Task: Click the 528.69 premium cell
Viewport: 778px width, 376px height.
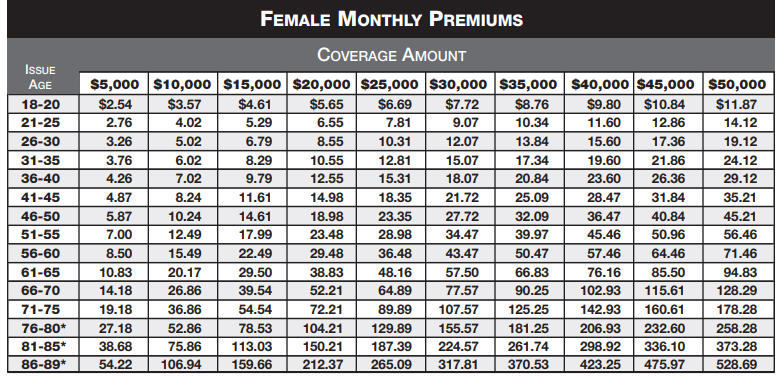Action: pyautogui.click(x=737, y=365)
